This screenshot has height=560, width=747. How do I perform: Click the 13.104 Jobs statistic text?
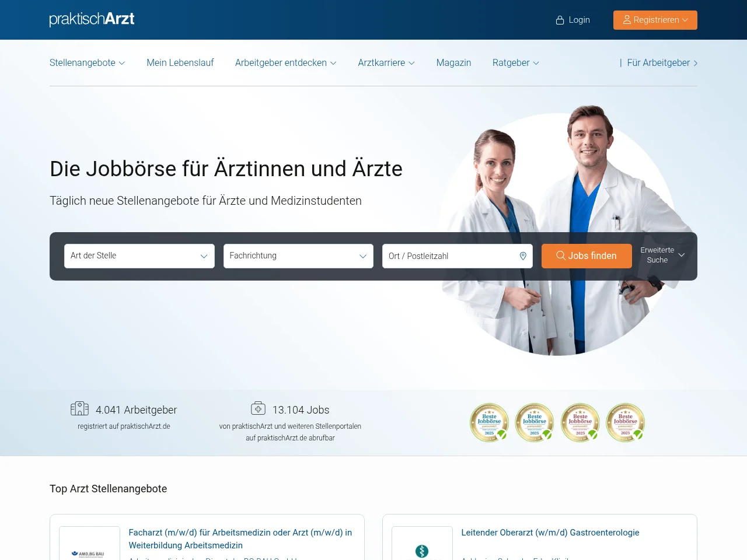[x=301, y=410]
